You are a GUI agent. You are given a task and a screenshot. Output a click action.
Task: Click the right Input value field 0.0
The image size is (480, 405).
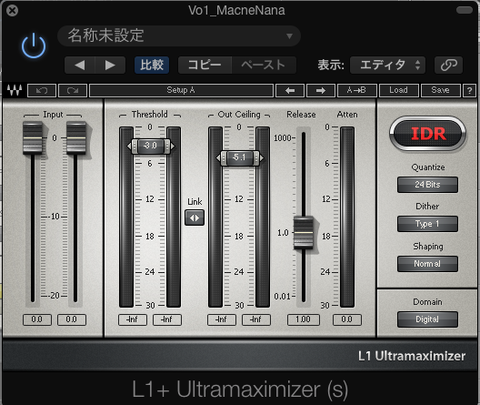pos(72,320)
